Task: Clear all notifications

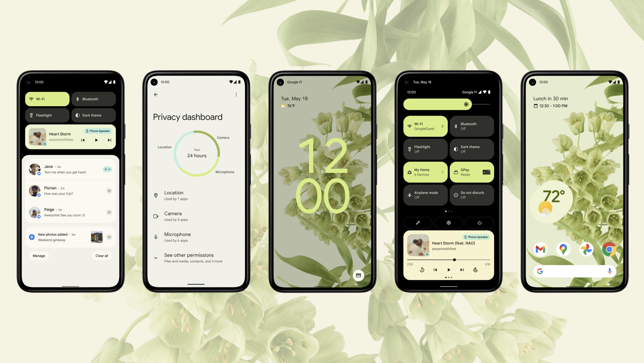Action: [101, 256]
